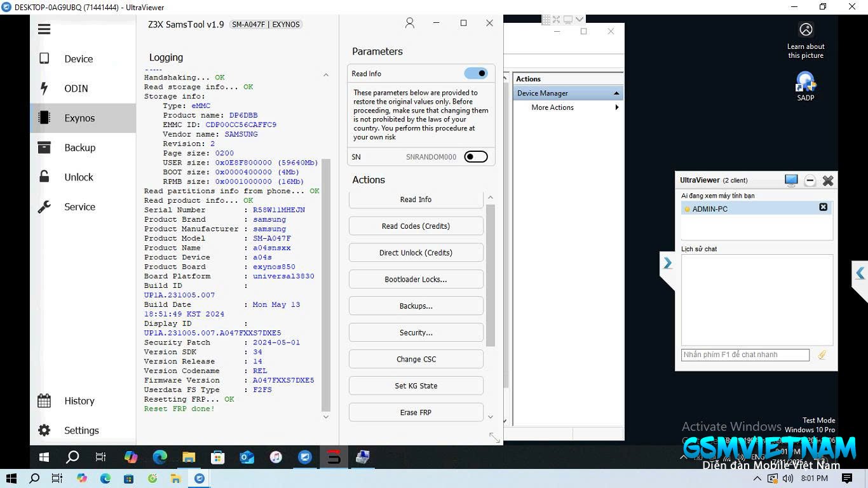The width and height of the screenshot is (868, 488).
Task: Click the network icon in system tray
Action: 773,478
